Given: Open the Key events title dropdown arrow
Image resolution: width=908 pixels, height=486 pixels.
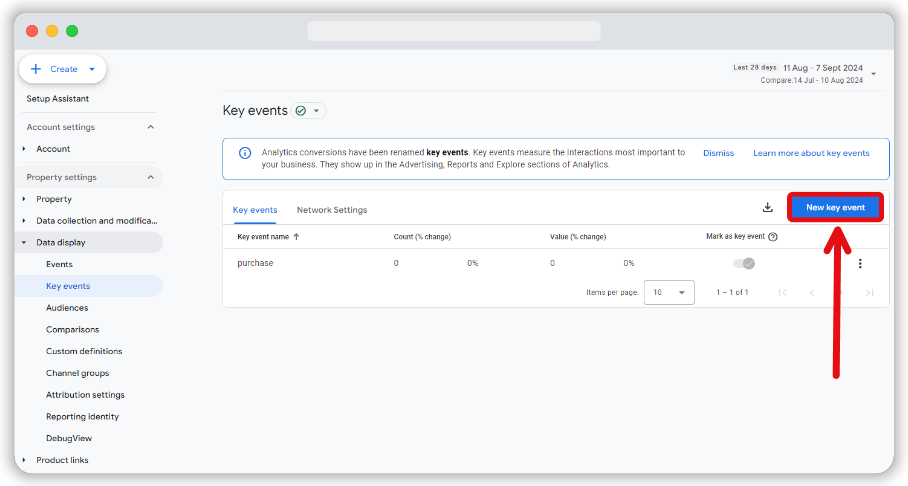Looking at the screenshot, I should tap(316, 111).
